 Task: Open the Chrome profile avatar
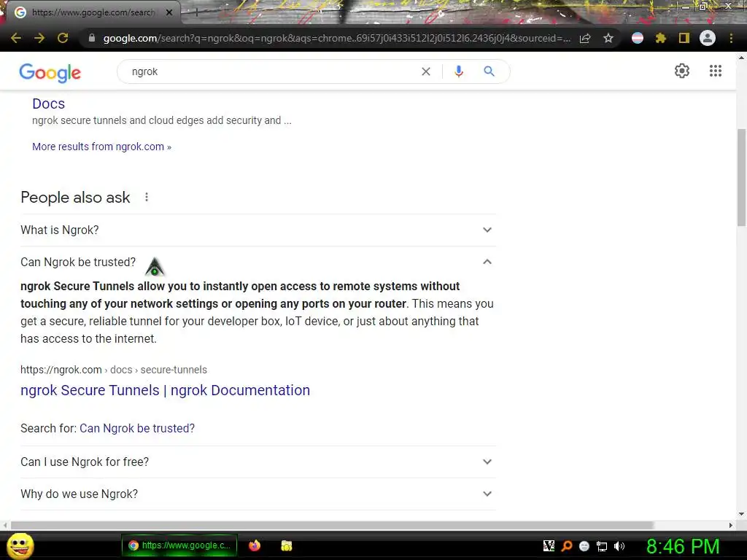pos(708,38)
